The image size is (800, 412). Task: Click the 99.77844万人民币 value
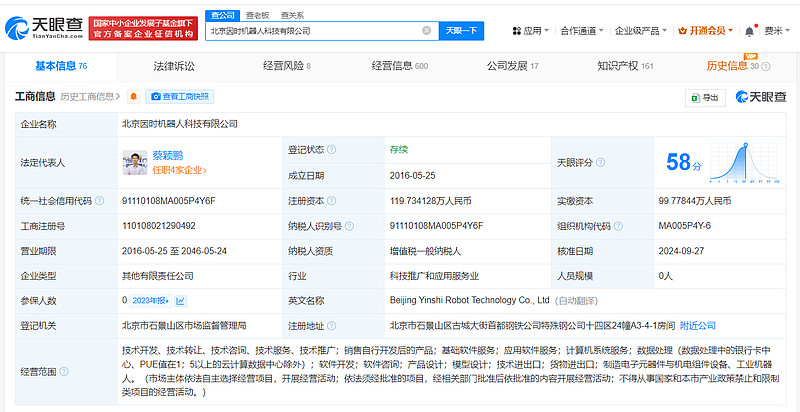coord(694,201)
